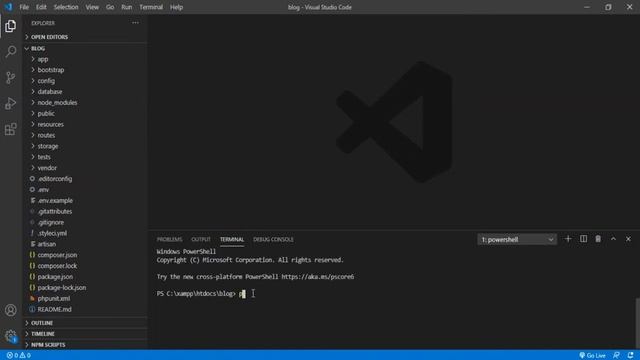Screen dimensions: 640x360
Task: Open the Edit menu
Action: click(x=41, y=7)
